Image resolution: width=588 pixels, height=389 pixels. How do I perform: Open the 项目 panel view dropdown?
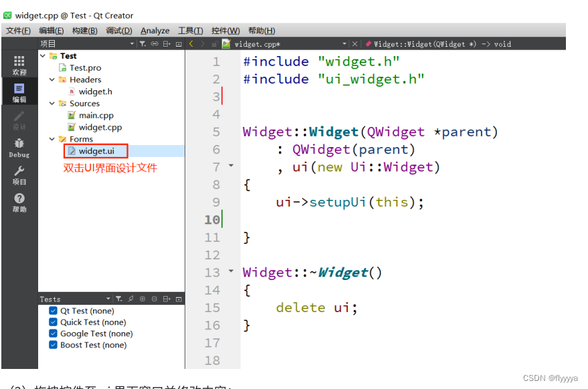pos(132,44)
